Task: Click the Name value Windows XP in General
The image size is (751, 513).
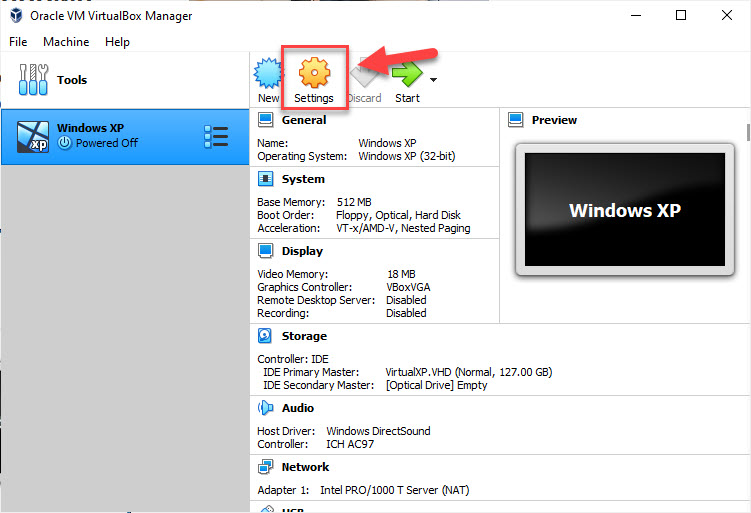Action: [x=387, y=143]
